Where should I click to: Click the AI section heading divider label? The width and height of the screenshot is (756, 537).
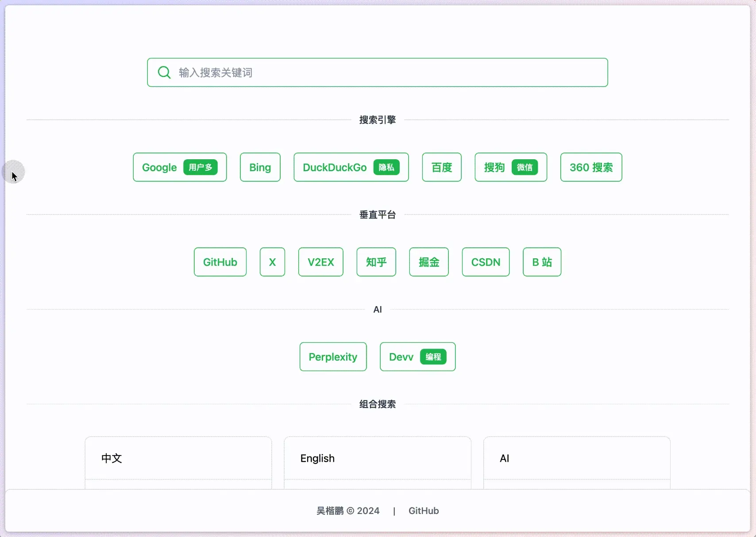(378, 309)
